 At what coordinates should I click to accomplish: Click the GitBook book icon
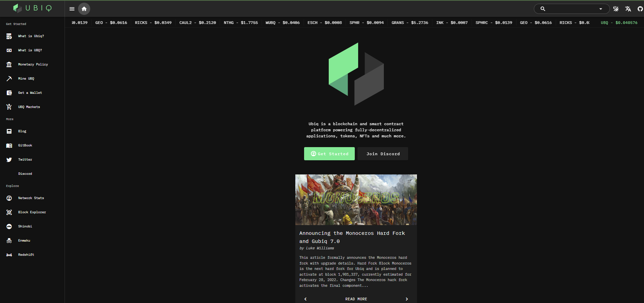(9, 145)
